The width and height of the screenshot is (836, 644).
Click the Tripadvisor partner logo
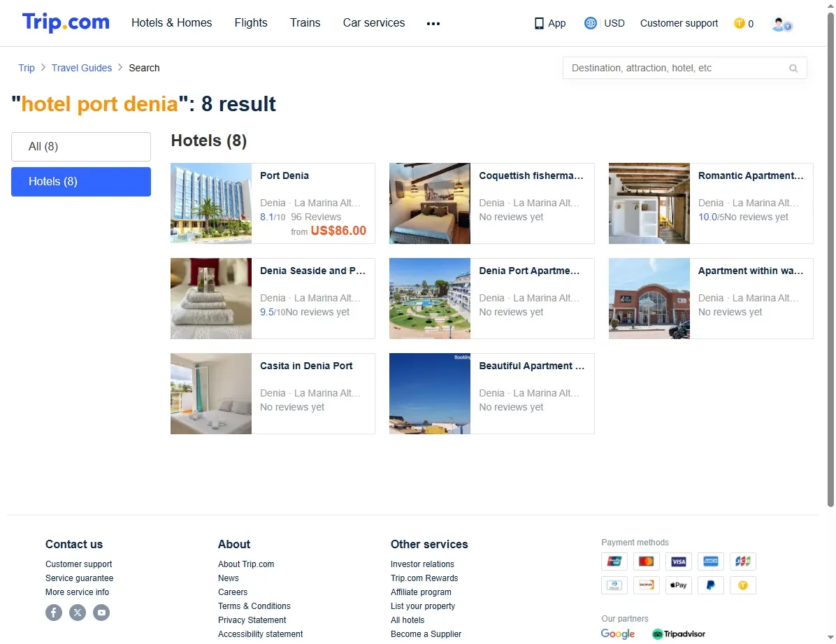coord(679,634)
